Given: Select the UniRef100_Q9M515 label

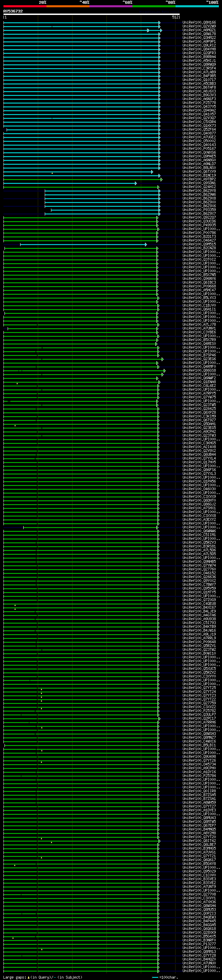Looking at the screenshot, I should coord(199,244).
